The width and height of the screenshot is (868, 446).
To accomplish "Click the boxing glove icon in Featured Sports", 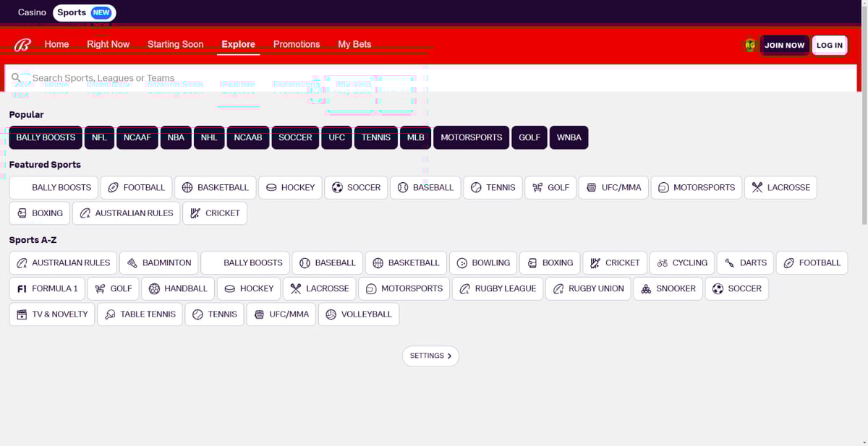I will pyautogui.click(x=22, y=214).
